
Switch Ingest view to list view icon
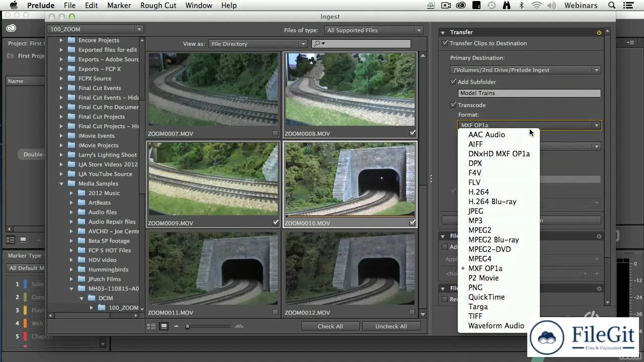pyautogui.click(x=151, y=326)
